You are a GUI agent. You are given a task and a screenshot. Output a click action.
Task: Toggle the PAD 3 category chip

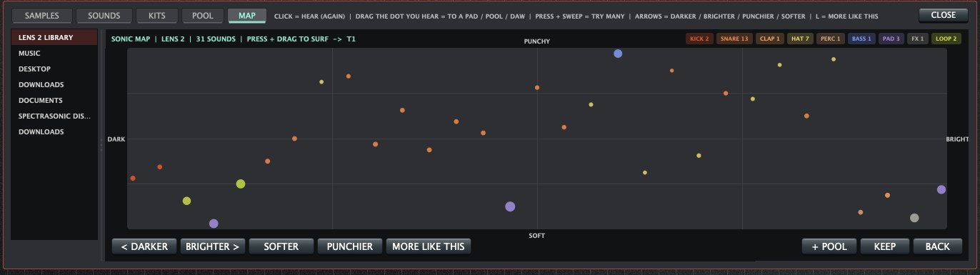coord(891,39)
